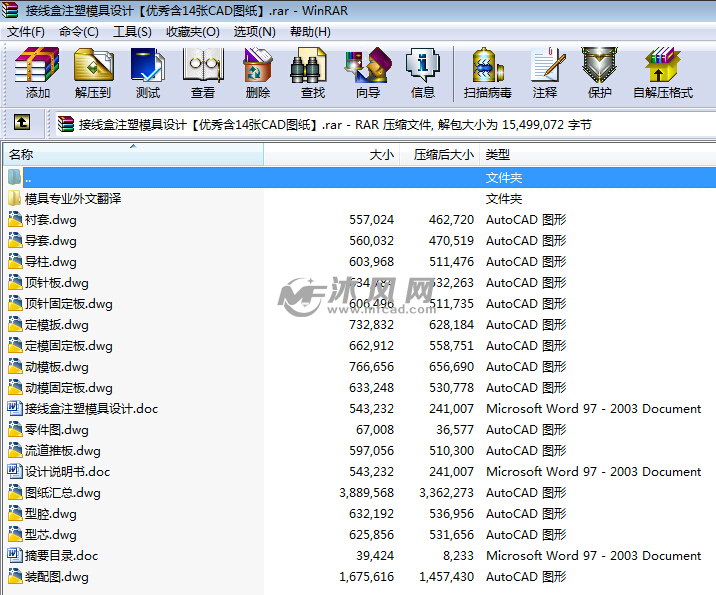Screen dimensions: 716x595
Task: Click the icon of 装配图.dwg
Action: click(x=15, y=577)
